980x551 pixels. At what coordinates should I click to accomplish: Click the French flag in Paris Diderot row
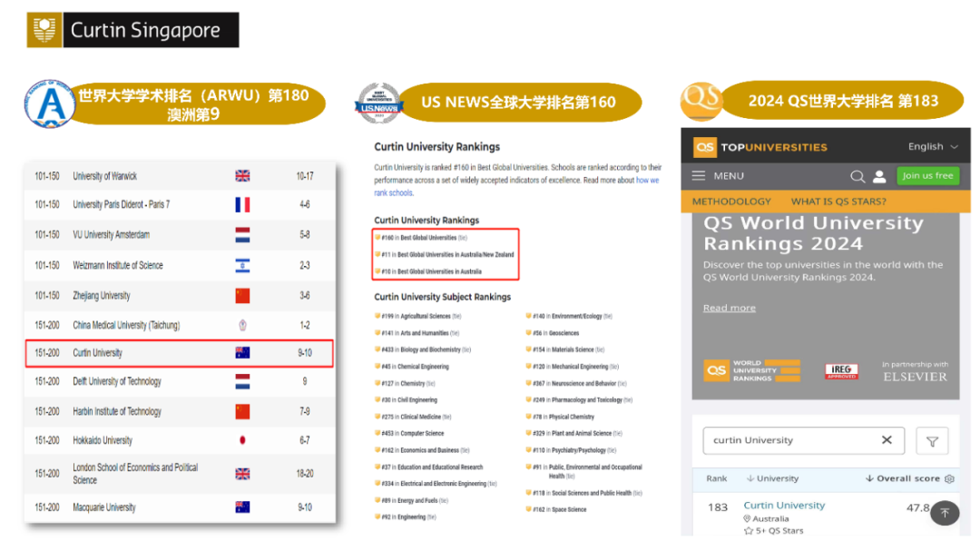coord(242,204)
